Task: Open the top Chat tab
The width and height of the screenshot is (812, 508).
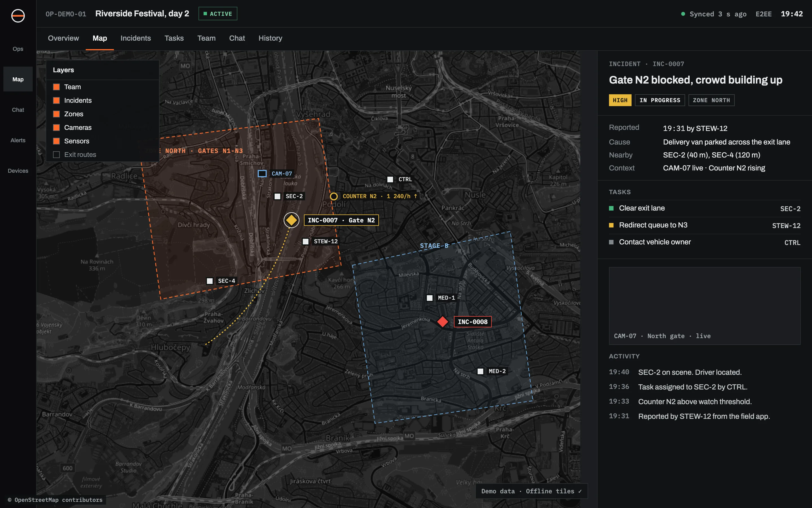Action: pos(237,38)
